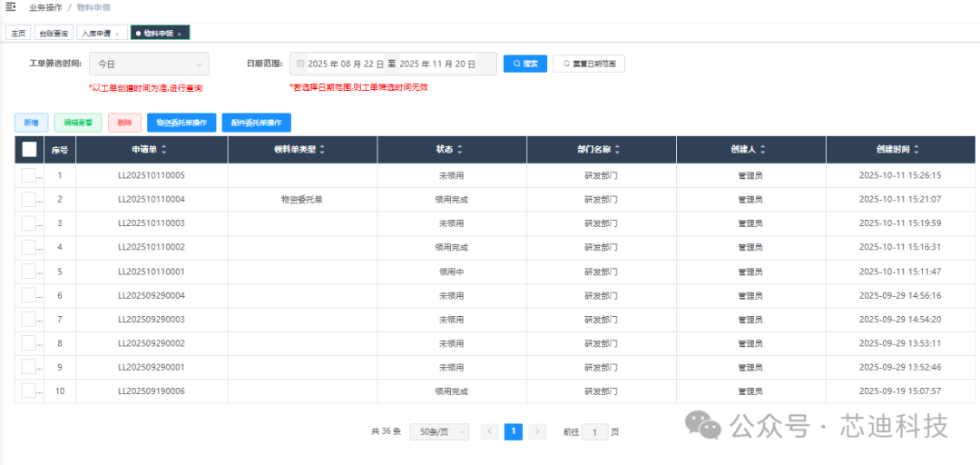The width and height of the screenshot is (980, 465).
Task: Click the 物资委托单操作 button
Action: pyautogui.click(x=181, y=123)
